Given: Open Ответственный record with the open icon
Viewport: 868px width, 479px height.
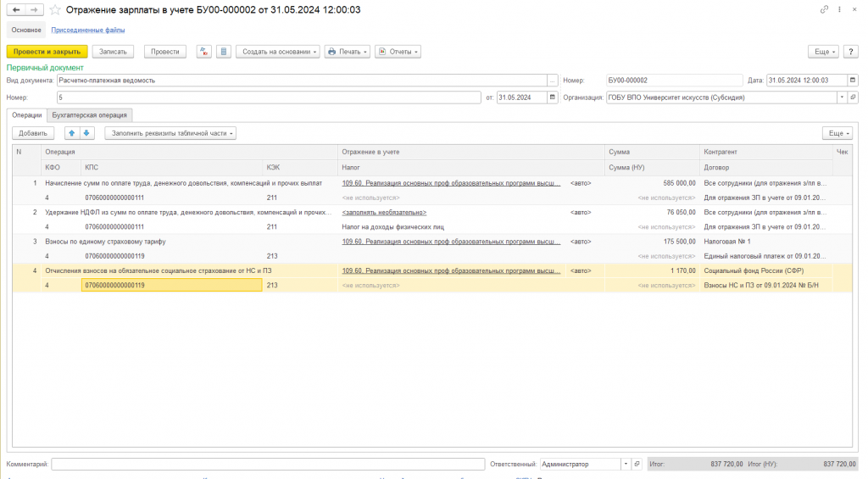Looking at the screenshot, I should 637,464.
